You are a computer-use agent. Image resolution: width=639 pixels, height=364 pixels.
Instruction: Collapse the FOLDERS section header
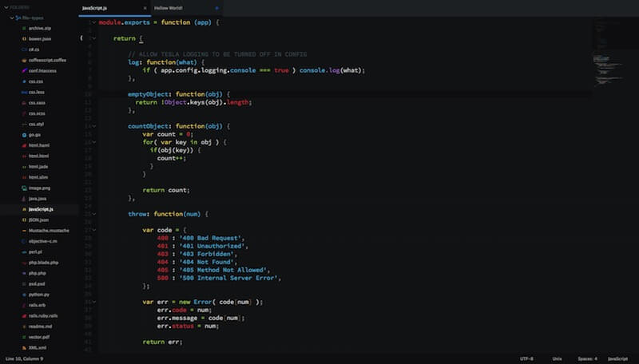pos(6,7)
